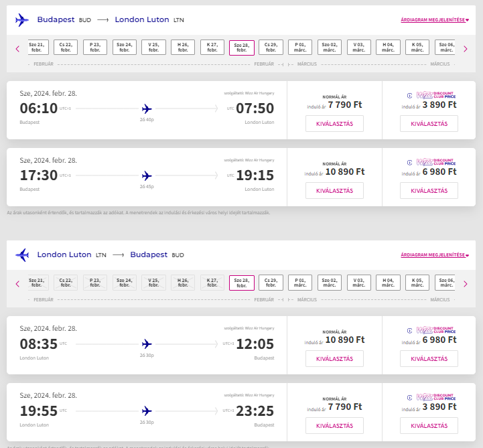
Task: Click the outbound airplane icon beside Budapest
Action: pos(22,20)
